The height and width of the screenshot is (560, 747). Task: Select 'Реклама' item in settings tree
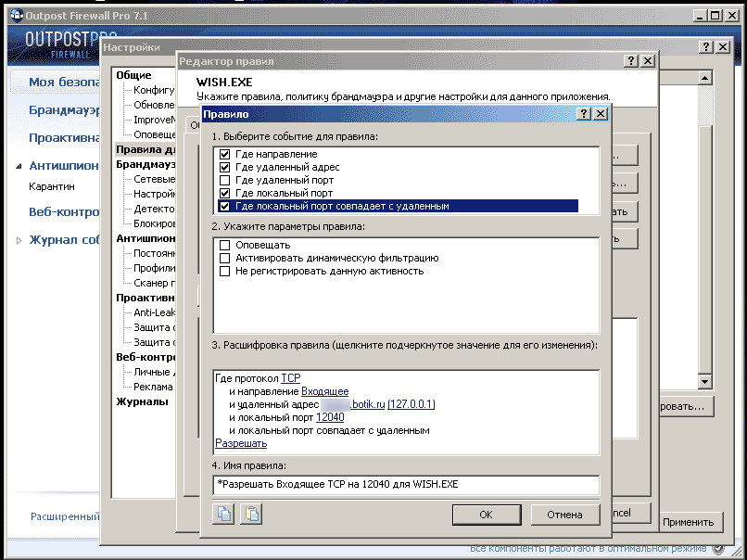click(153, 387)
